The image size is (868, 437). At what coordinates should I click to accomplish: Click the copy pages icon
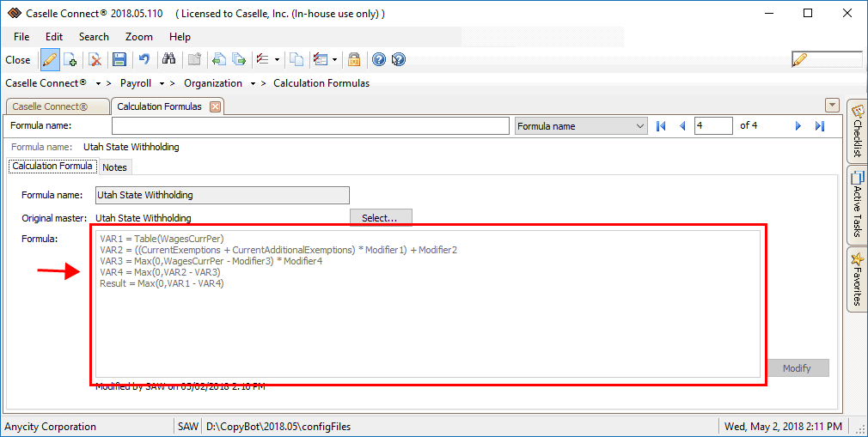tap(296, 59)
